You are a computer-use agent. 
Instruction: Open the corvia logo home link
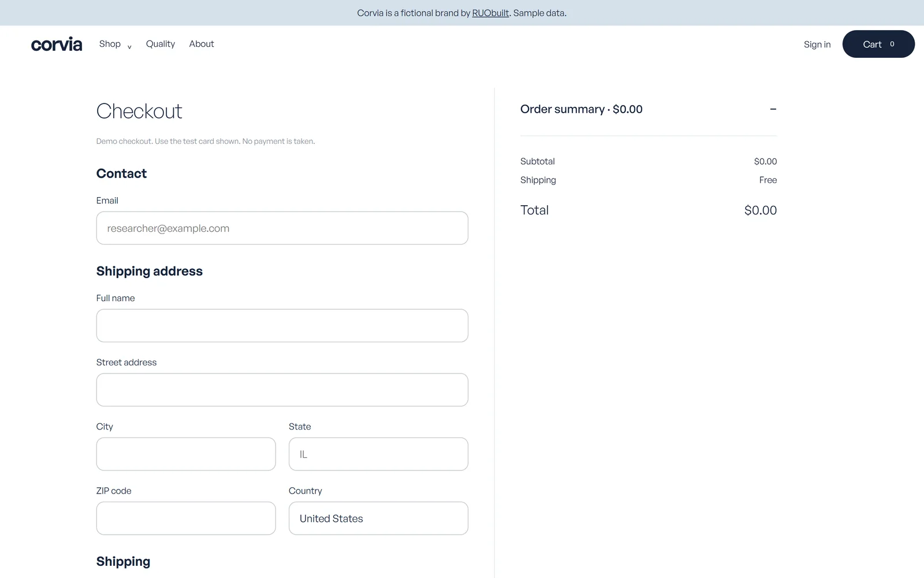coord(57,45)
